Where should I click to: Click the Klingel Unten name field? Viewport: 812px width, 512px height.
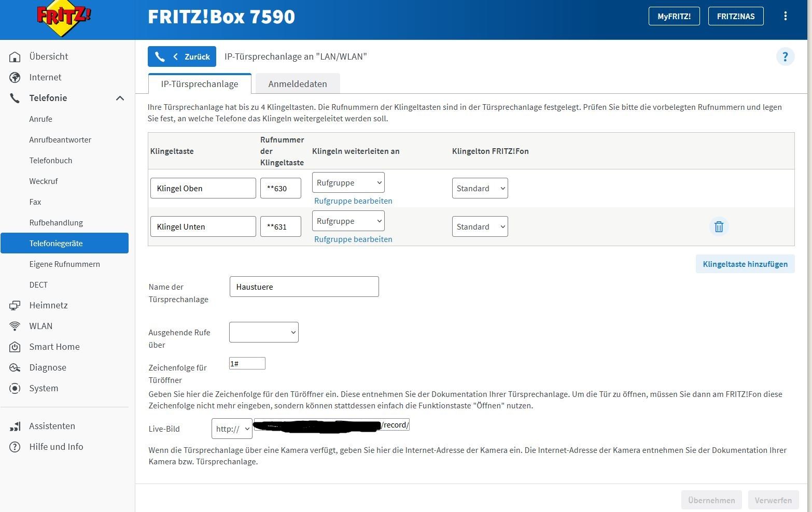click(x=203, y=226)
